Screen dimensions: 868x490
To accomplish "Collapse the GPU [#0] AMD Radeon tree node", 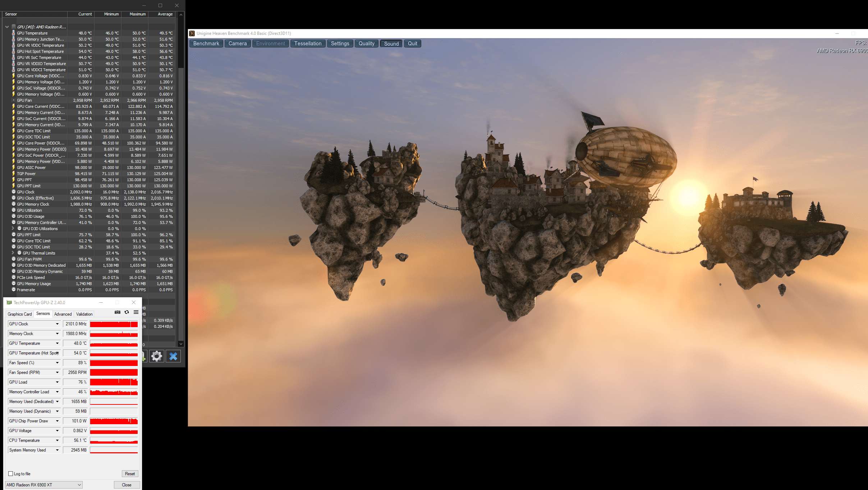I will [x=7, y=27].
